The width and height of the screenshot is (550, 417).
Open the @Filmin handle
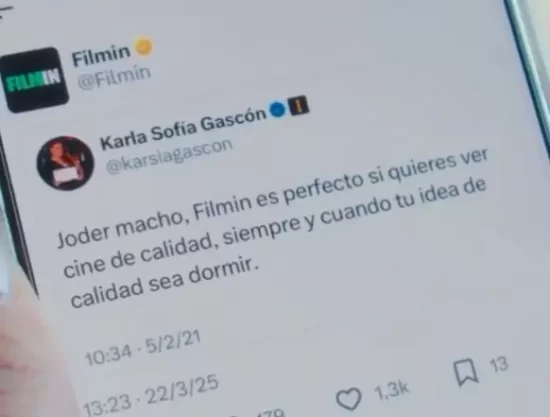114,78
